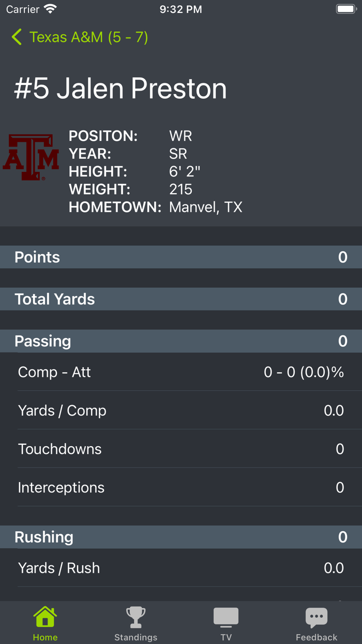Switch to the Feedback tab

[316, 623]
